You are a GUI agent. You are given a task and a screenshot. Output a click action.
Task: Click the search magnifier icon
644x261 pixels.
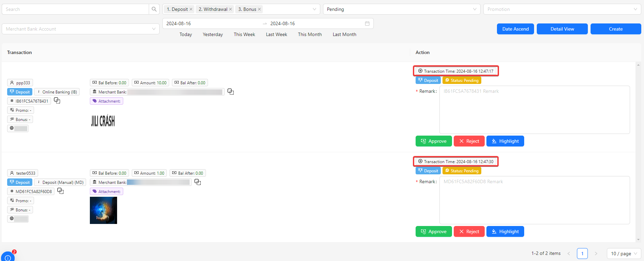[154, 9]
